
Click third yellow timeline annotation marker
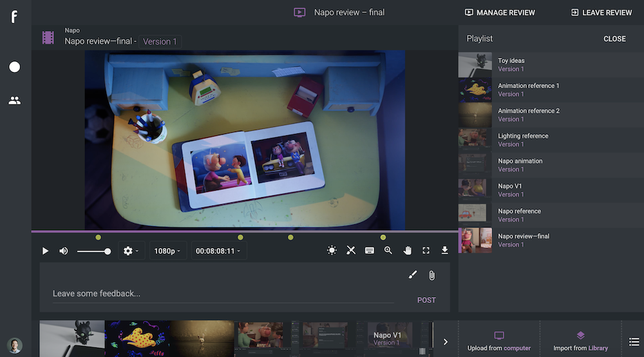coord(290,237)
